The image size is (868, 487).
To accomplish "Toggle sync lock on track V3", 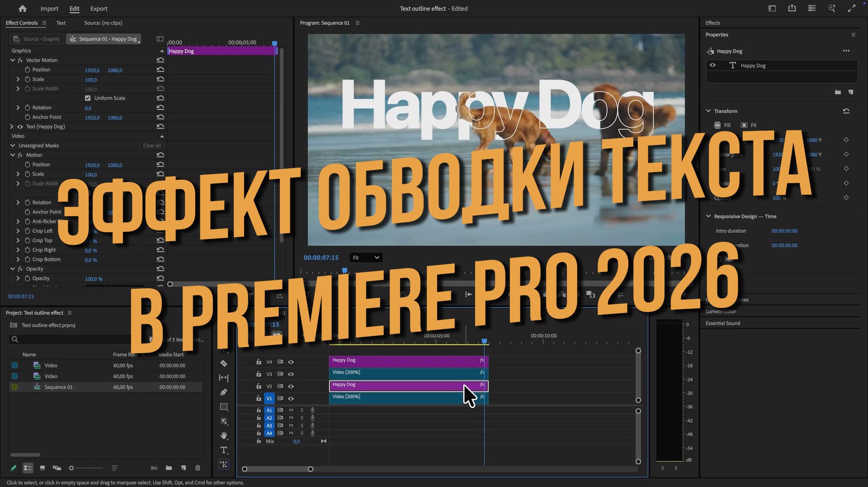I will click(280, 374).
